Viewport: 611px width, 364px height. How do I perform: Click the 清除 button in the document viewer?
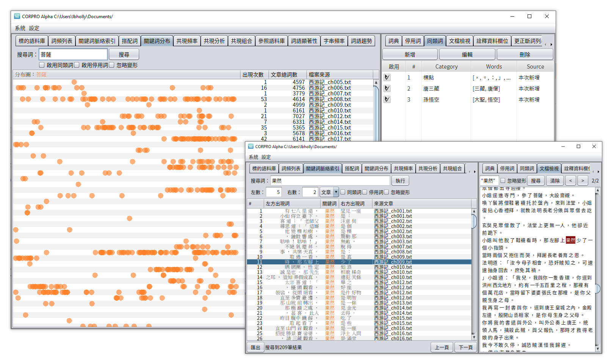tap(555, 181)
